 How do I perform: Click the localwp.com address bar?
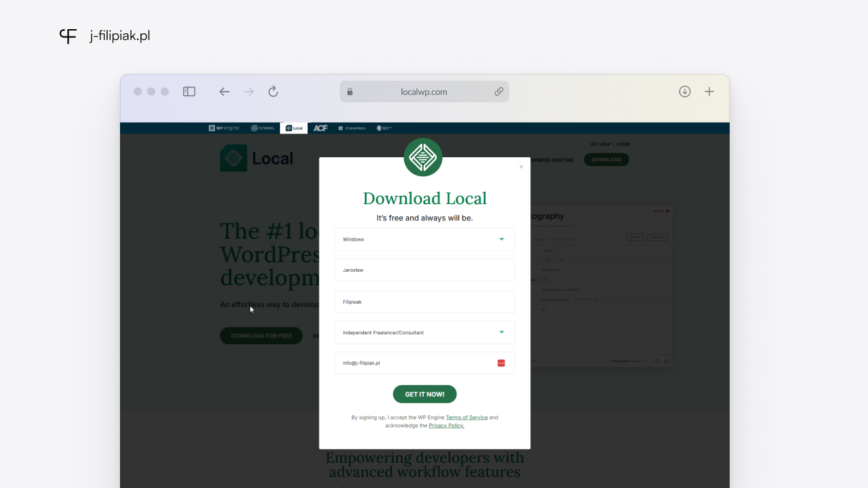[x=425, y=91]
